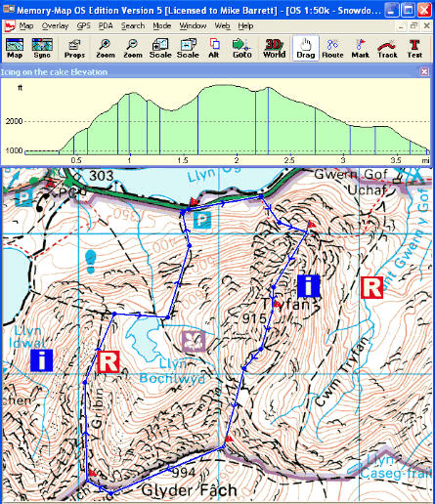Viewport: 435px width, 504px height.
Task: Open the GPS menu
Action: tap(84, 25)
